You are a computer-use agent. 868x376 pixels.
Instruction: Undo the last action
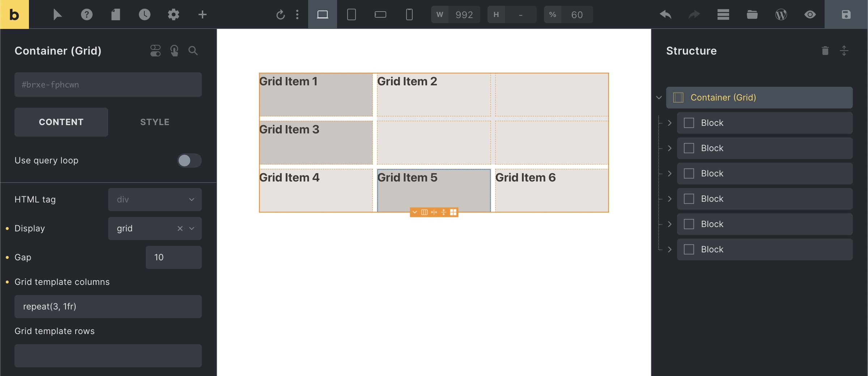[x=665, y=14]
